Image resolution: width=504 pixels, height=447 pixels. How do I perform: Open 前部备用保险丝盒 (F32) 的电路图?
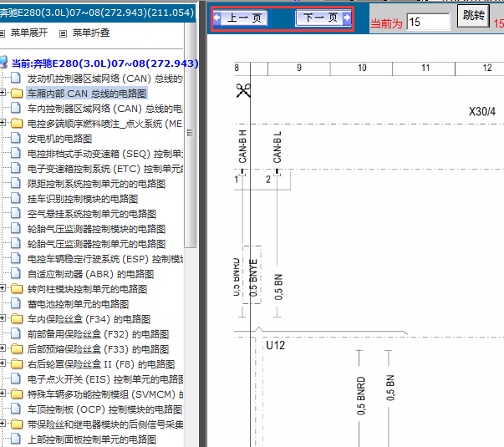pyautogui.click(x=98, y=334)
